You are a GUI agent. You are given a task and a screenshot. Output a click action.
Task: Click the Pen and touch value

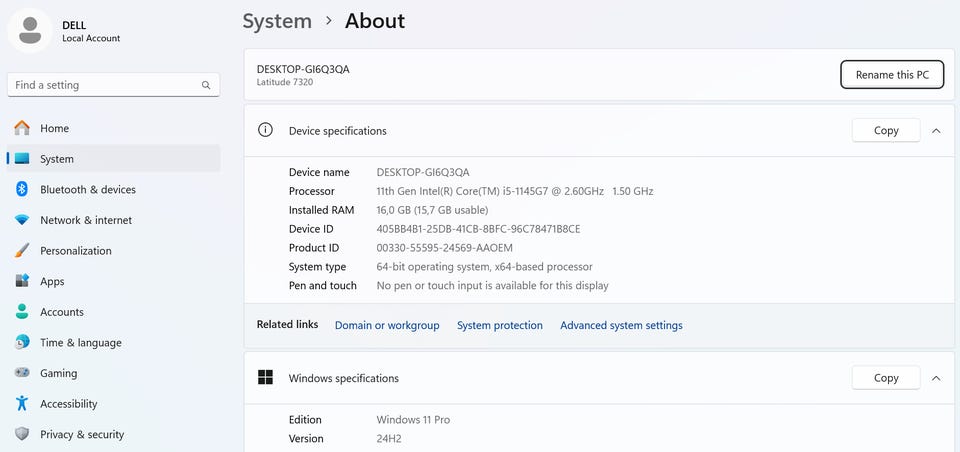point(492,285)
